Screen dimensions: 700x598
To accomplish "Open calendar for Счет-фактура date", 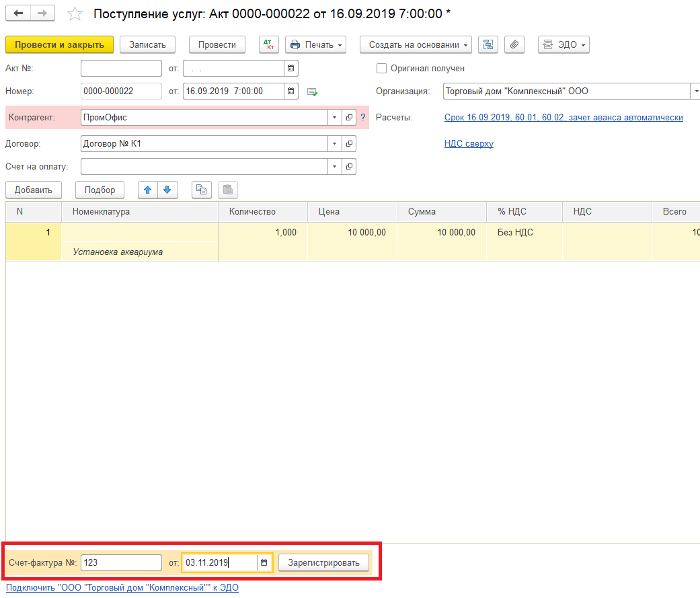I will point(264,563).
